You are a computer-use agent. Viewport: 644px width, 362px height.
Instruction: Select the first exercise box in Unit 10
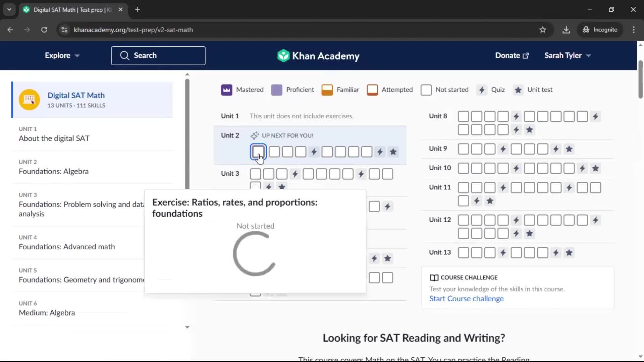pyautogui.click(x=463, y=168)
